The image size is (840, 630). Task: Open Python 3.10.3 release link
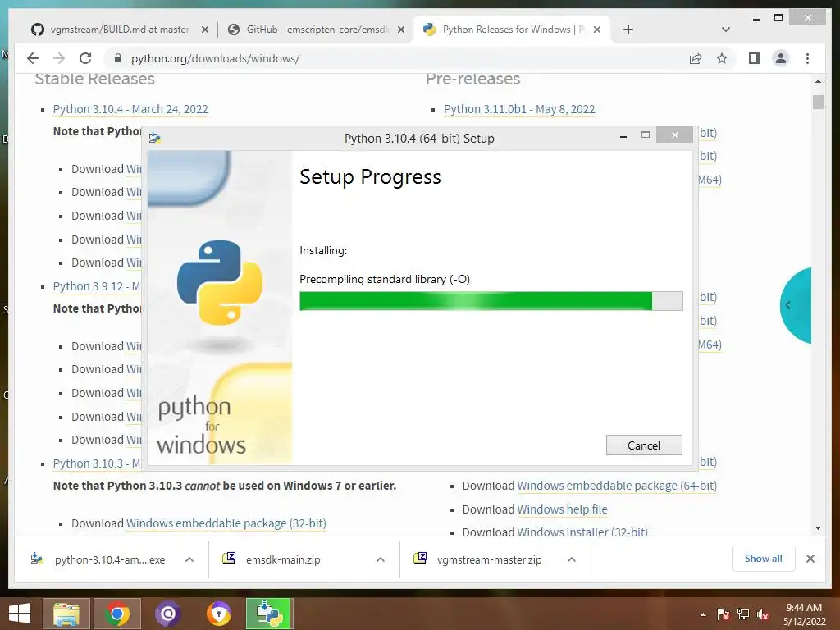[x=97, y=464]
